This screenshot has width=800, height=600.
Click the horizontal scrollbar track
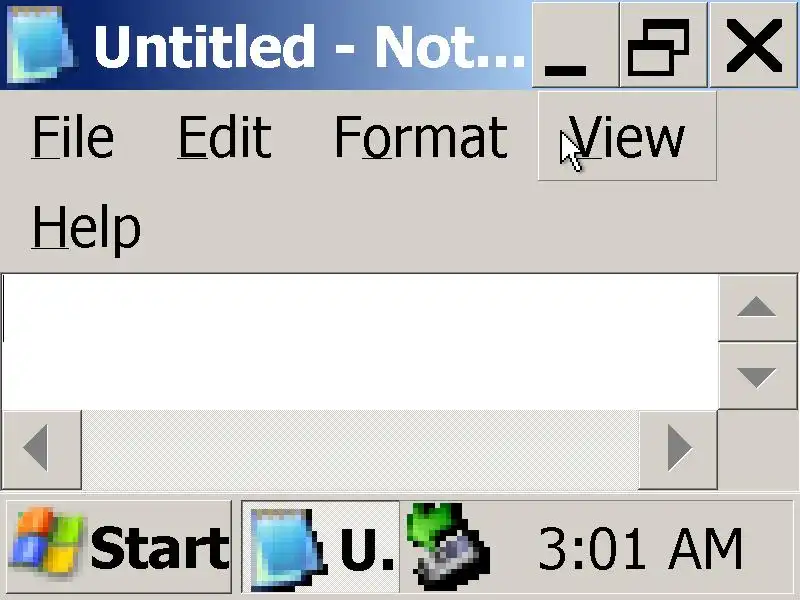[360, 449]
